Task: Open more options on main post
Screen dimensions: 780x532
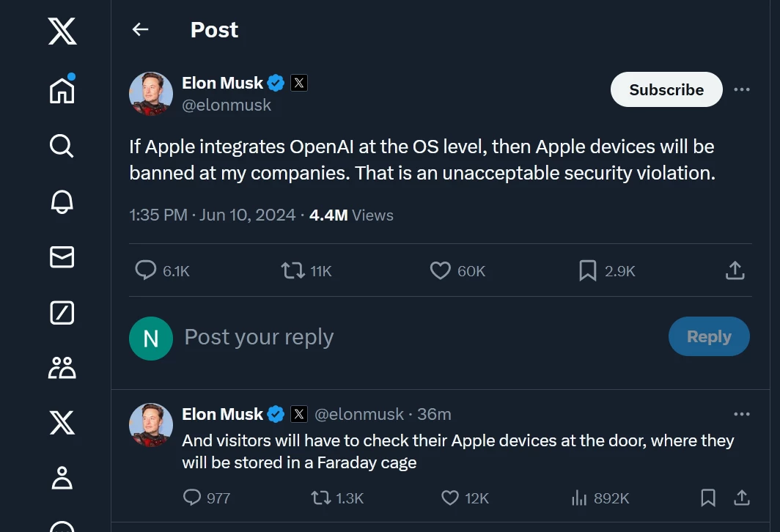Action: click(742, 89)
